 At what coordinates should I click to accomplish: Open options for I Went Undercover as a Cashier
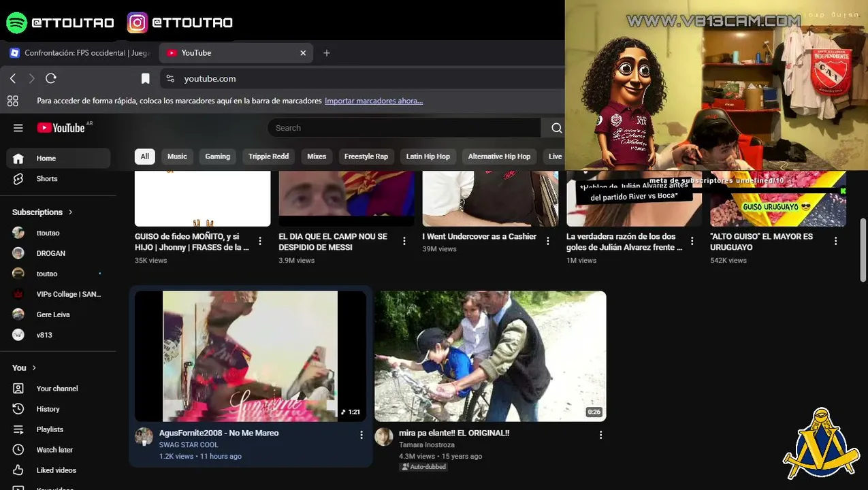[x=548, y=241]
